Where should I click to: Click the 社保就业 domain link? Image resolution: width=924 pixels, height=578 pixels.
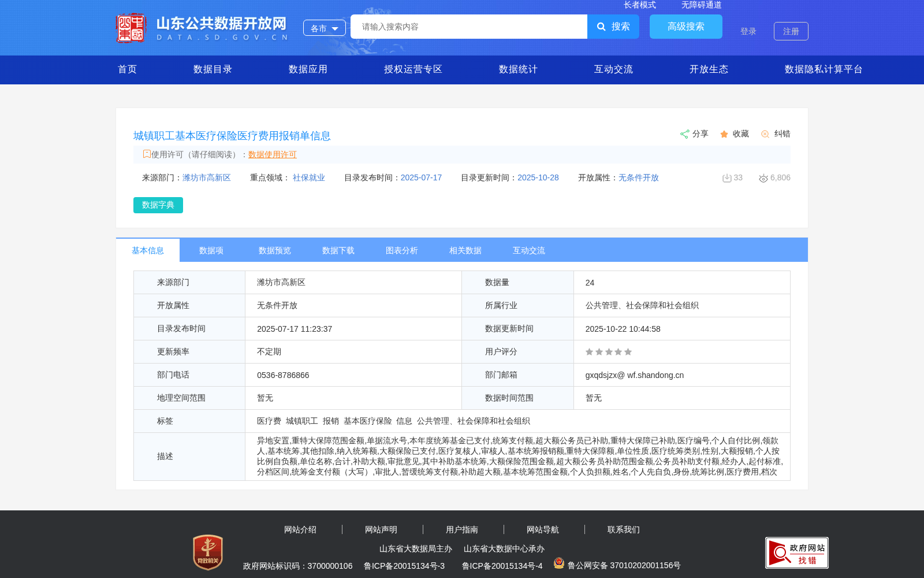click(309, 178)
